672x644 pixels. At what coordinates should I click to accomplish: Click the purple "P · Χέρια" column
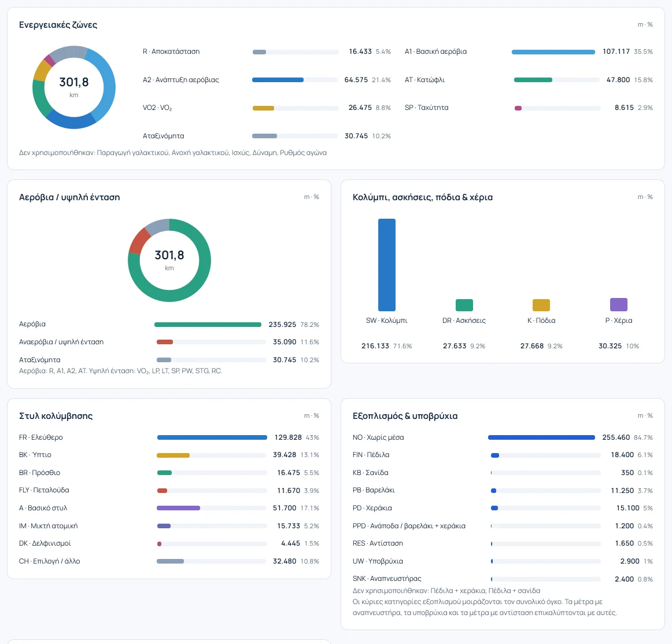coord(618,304)
